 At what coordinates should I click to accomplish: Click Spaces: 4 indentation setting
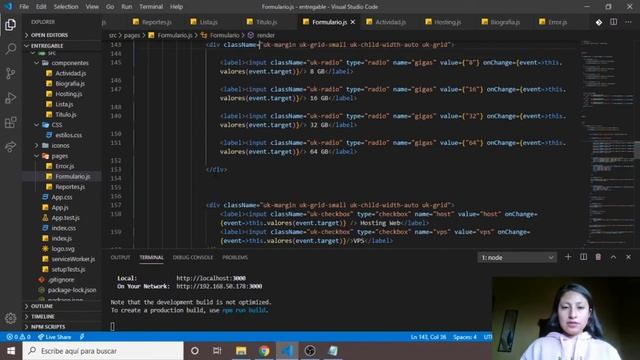coord(465,337)
